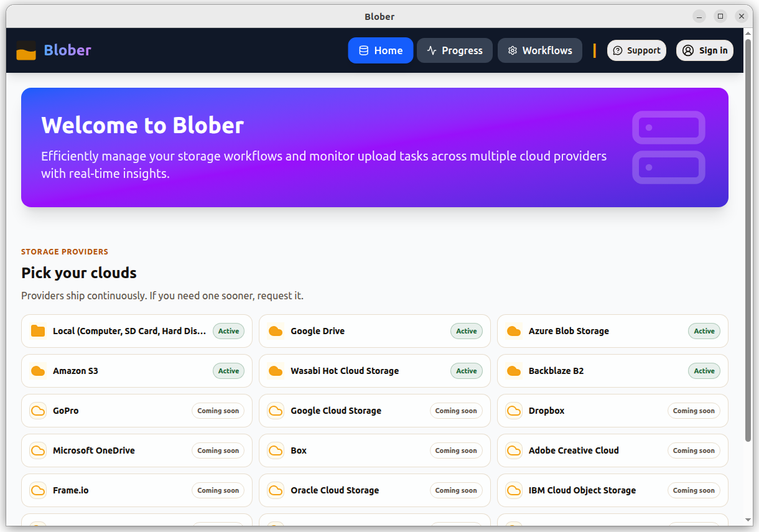The width and height of the screenshot is (759, 532).
Task: Click the Local storage folder icon
Action: coord(37,331)
